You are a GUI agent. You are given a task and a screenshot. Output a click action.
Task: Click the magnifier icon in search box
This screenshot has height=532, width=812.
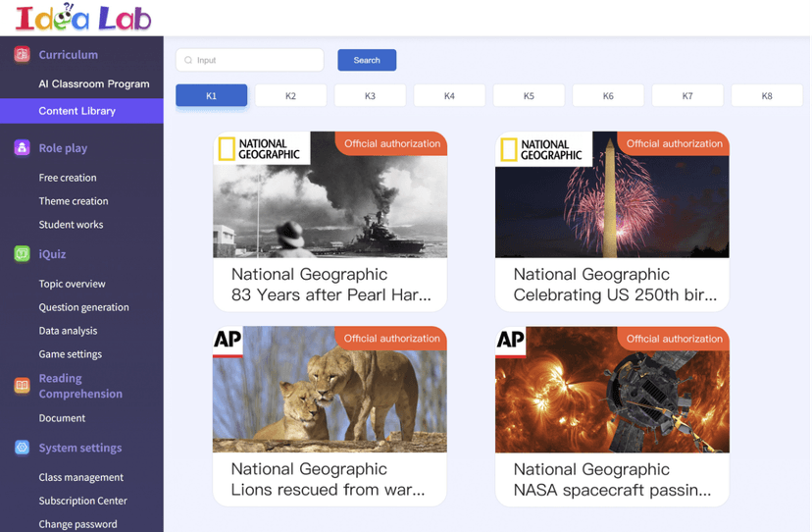coord(188,61)
